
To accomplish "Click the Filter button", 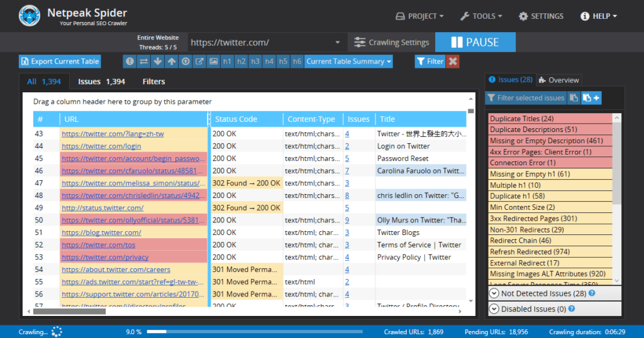I will click(430, 62).
